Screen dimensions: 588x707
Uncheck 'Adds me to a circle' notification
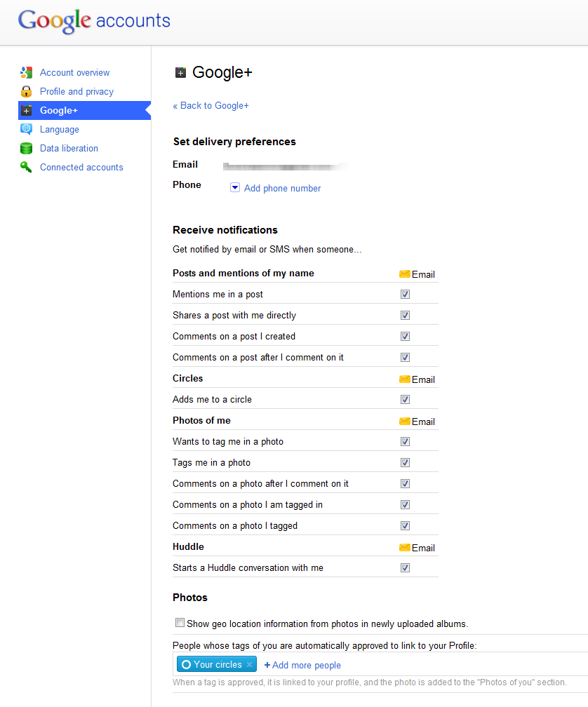[x=405, y=400]
